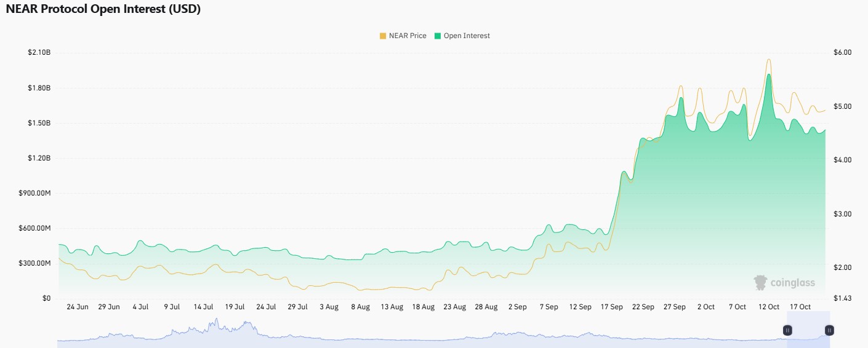Click the $2.10B left axis label

click(39, 53)
